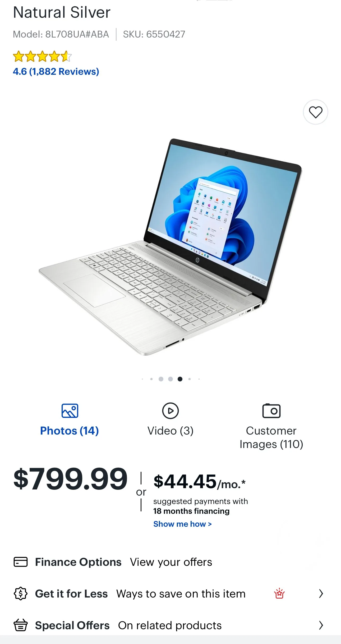Switch to Customer Images (110) tab
This screenshot has width=341, height=644.
(271, 437)
